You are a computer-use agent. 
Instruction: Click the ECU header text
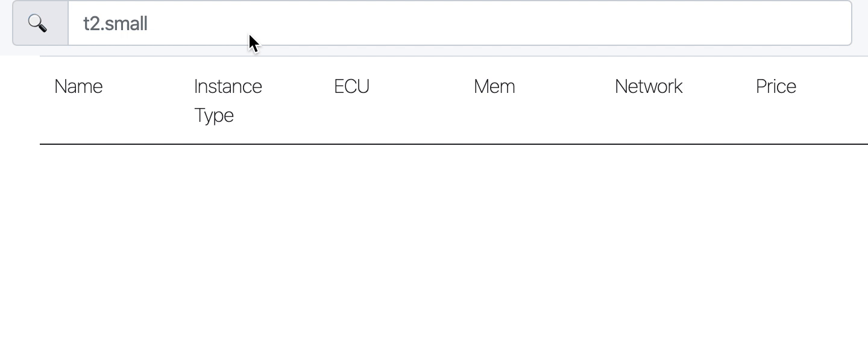(x=351, y=86)
